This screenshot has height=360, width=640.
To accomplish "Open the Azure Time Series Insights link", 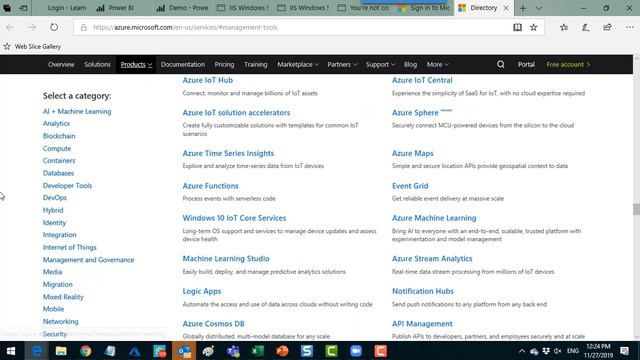I will coord(228,153).
